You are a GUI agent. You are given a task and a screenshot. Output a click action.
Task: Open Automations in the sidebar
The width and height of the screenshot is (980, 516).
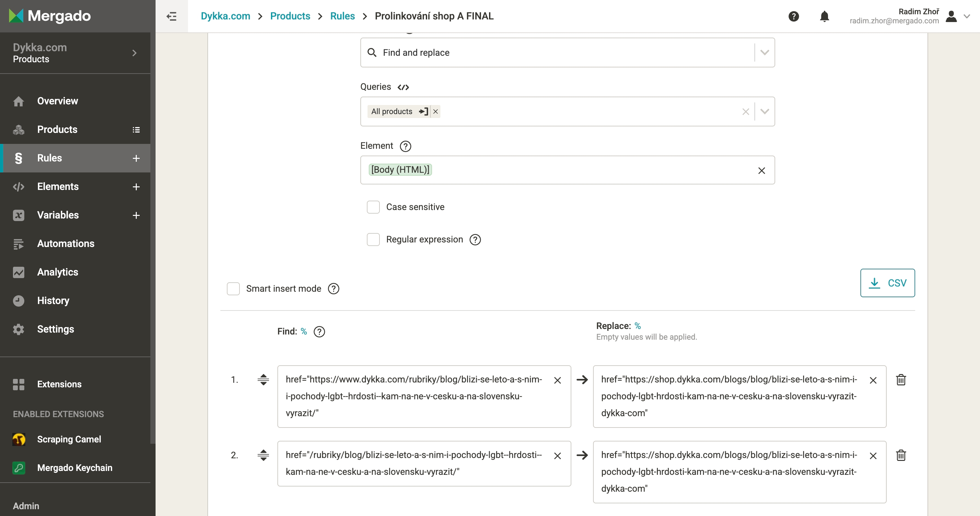65,243
